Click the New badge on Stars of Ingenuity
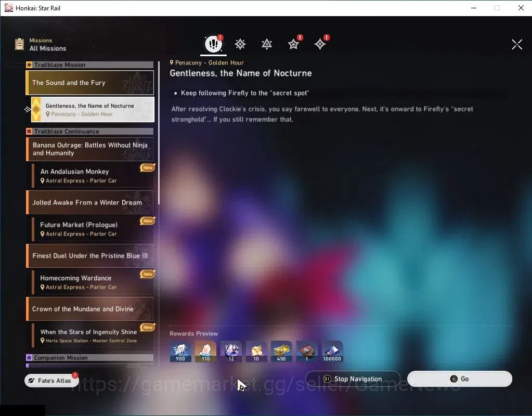 (x=148, y=328)
